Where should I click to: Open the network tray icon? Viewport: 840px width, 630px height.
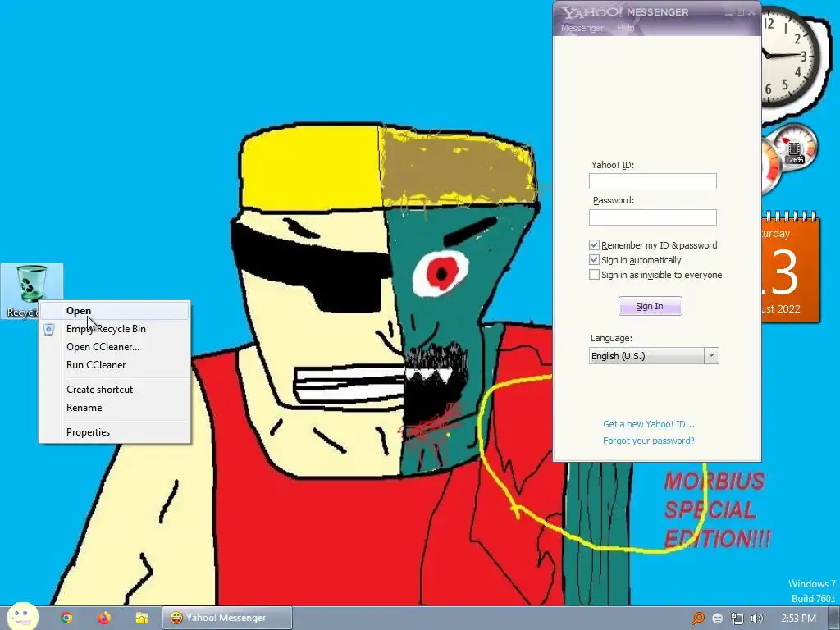pos(737,619)
